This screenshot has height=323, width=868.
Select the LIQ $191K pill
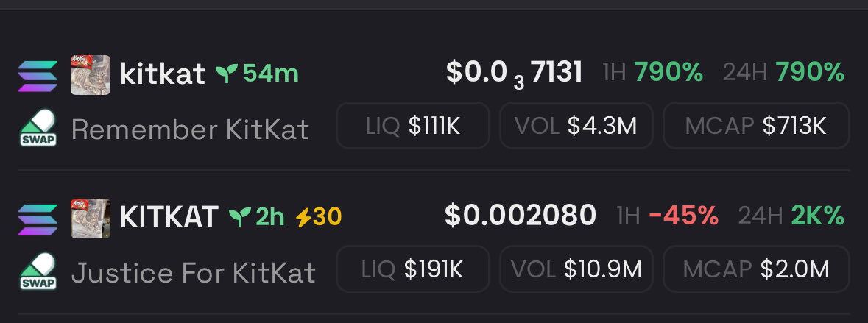click(x=412, y=269)
